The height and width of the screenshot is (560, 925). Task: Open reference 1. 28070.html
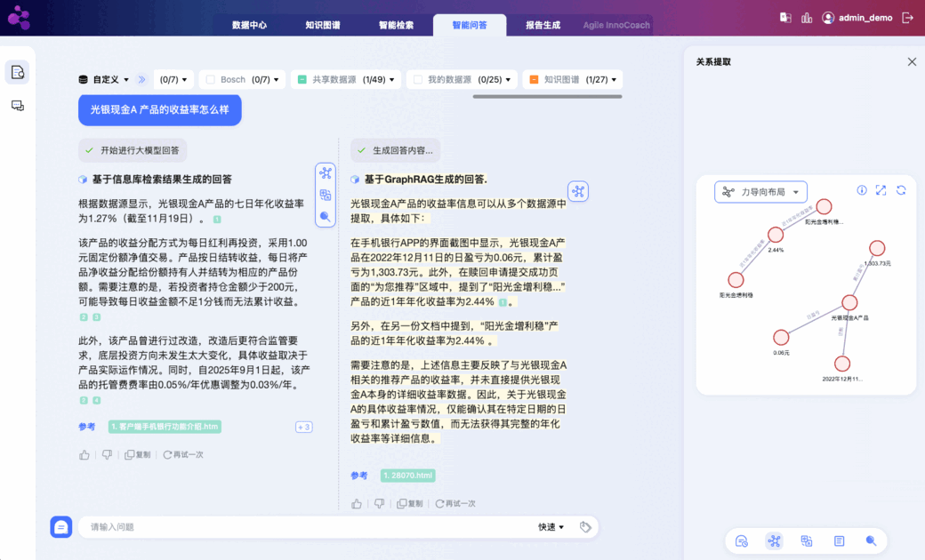coord(407,476)
